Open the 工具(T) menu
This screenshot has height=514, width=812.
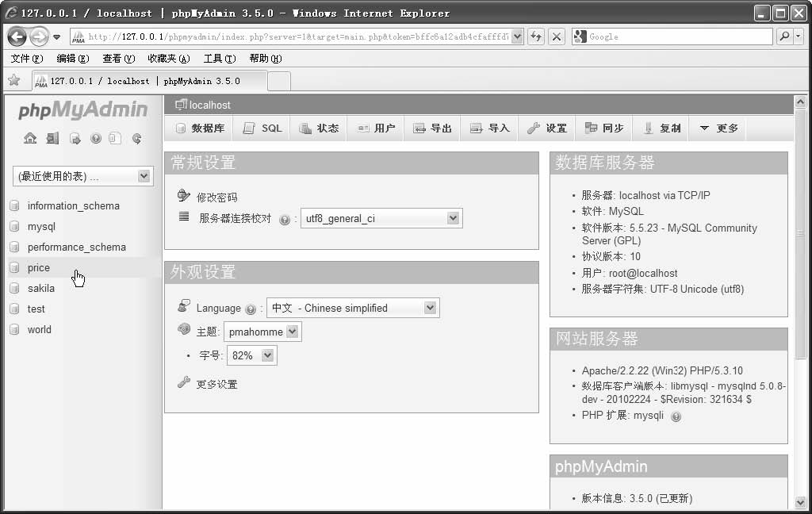tap(220, 59)
